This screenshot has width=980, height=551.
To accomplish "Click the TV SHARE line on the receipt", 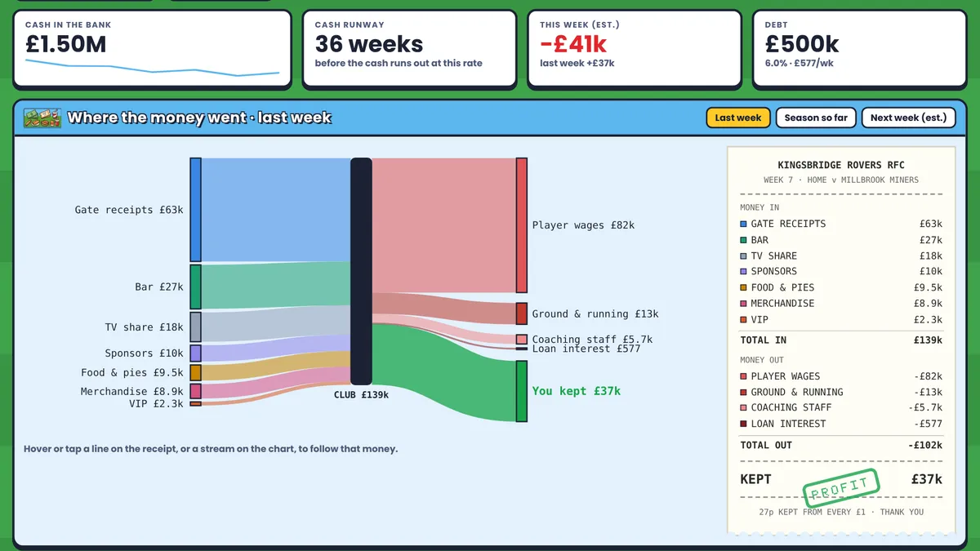I will [x=841, y=256].
